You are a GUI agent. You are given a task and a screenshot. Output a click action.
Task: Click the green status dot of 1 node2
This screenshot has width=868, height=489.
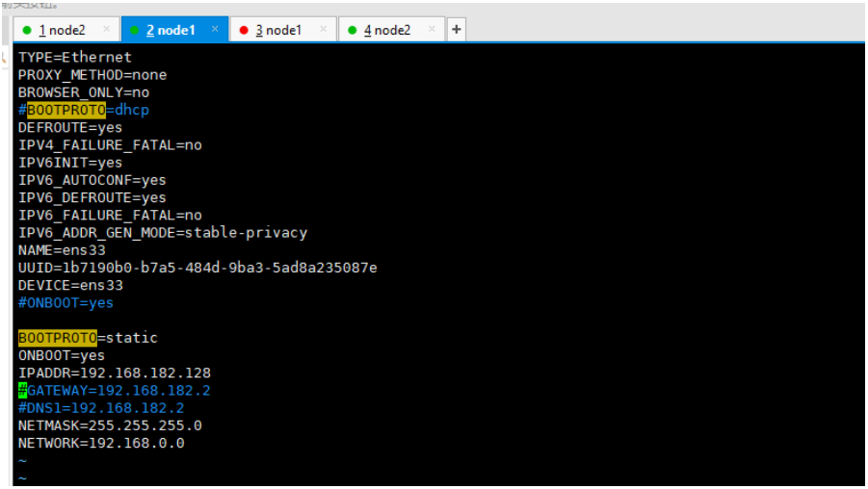click(x=27, y=31)
